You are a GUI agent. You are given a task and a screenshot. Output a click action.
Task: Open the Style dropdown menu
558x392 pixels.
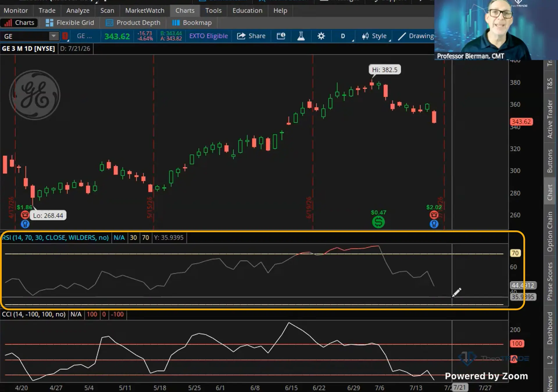coord(375,36)
